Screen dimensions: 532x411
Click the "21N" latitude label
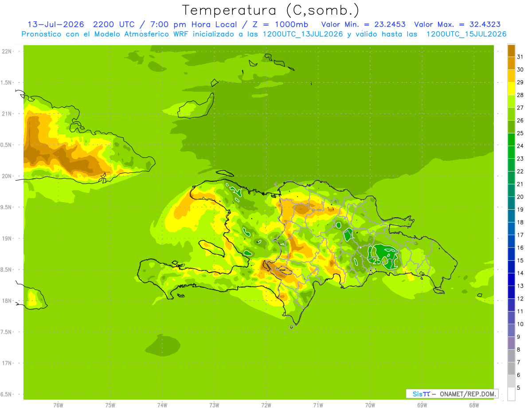[x=7, y=114]
